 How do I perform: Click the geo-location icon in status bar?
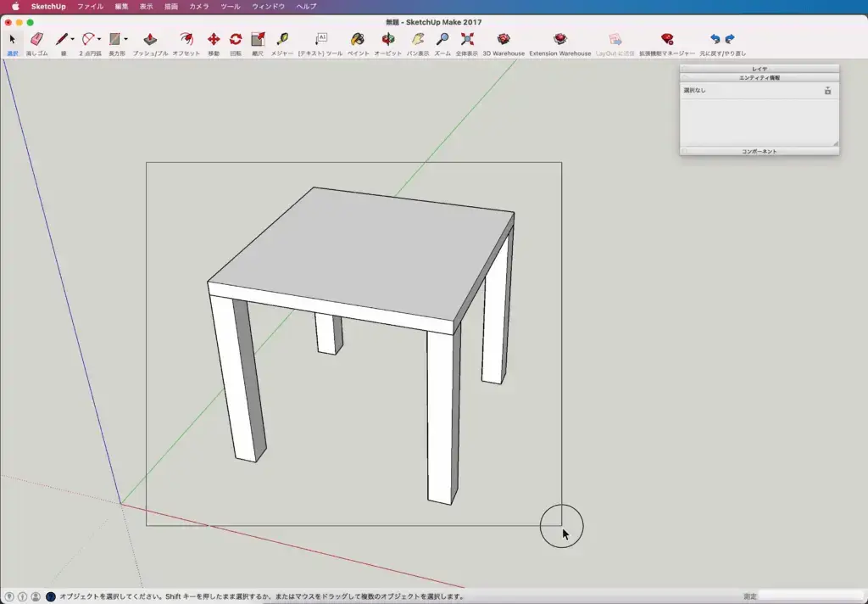(x=9, y=597)
